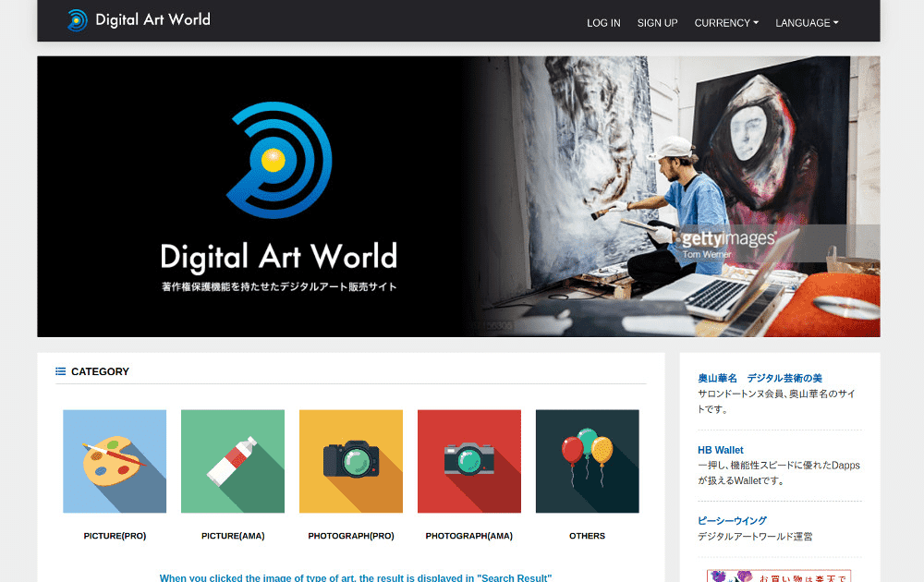Choose the OTHERS balloons icon
The image size is (924, 582).
tap(587, 461)
